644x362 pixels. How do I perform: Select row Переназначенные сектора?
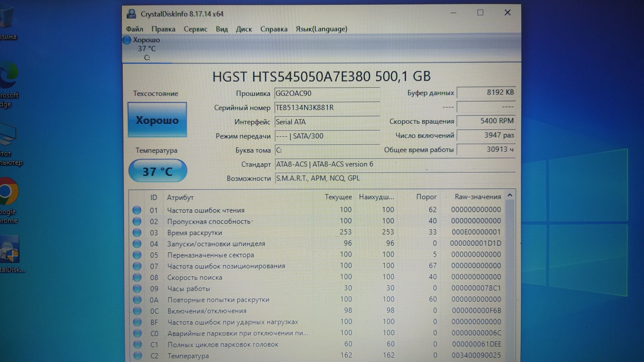[x=317, y=255]
